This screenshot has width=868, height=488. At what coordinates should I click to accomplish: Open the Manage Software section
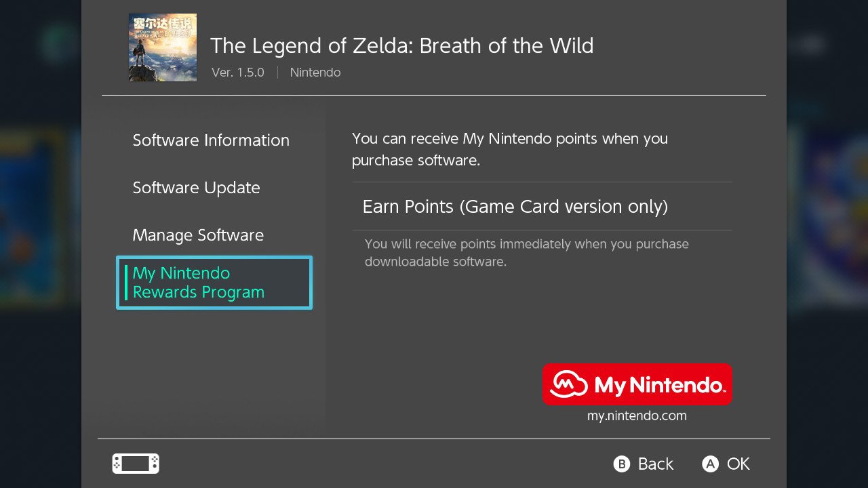[x=197, y=235]
